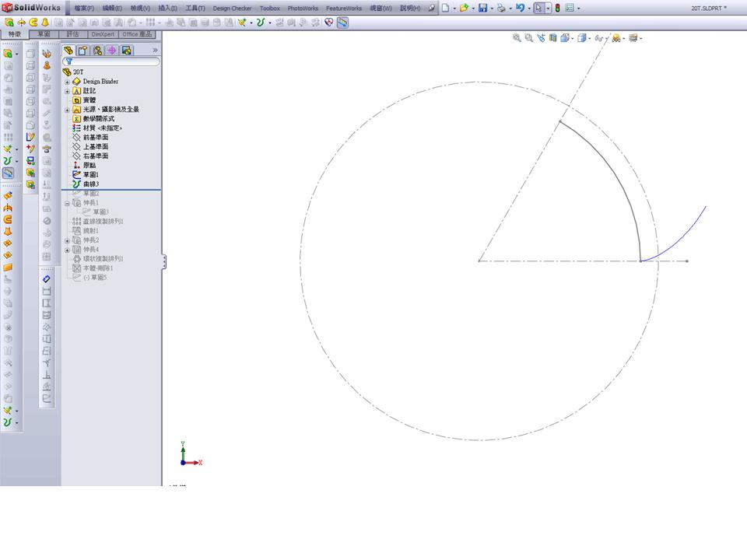The height and width of the screenshot is (560, 747).
Task: Click the New document icon
Action: click(x=445, y=8)
